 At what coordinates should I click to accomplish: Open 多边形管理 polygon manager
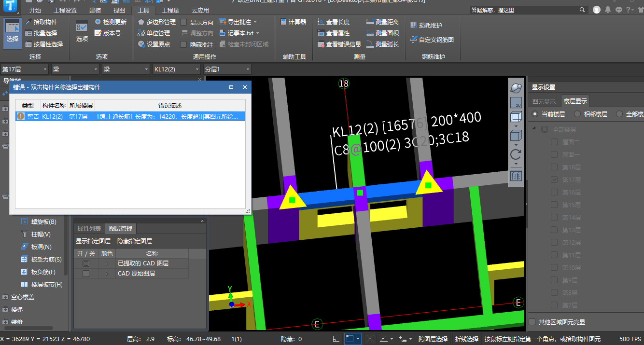tap(156, 22)
